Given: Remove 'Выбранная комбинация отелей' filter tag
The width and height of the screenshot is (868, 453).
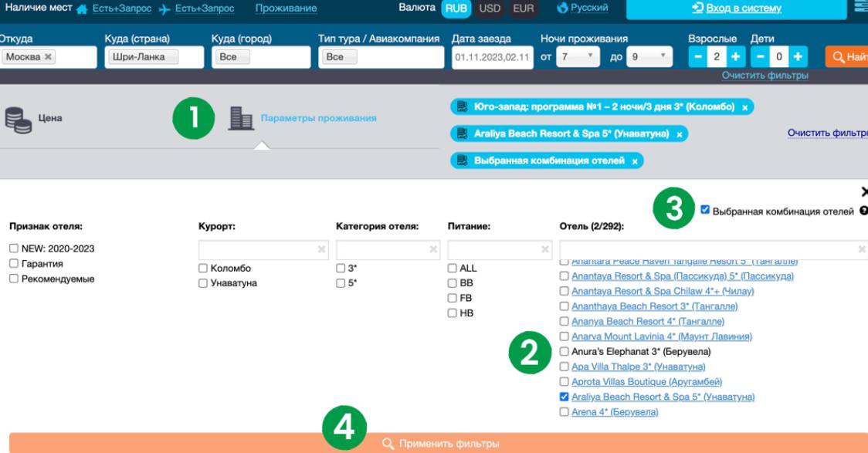Looking at the screenshot, I should pos(634,161).
